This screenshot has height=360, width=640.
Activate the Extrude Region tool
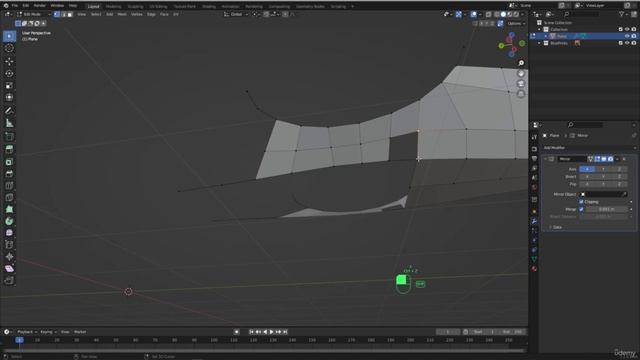(9, 149)
